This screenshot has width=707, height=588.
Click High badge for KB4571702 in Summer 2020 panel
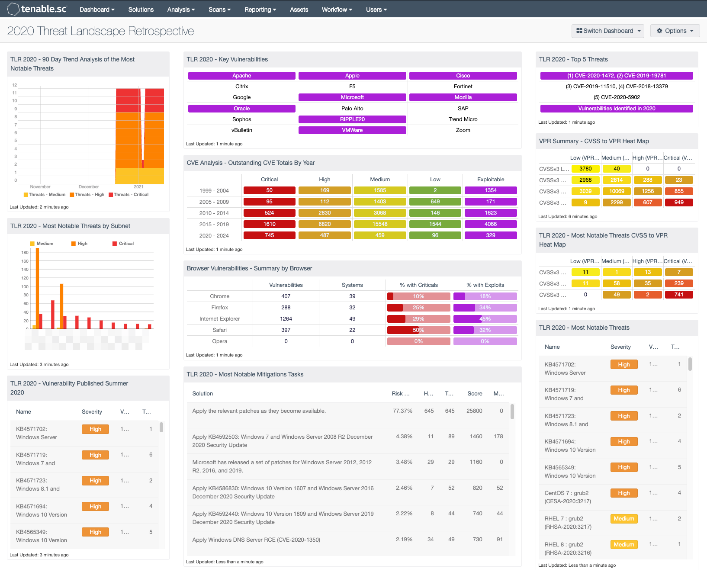(x=95, y=429)
